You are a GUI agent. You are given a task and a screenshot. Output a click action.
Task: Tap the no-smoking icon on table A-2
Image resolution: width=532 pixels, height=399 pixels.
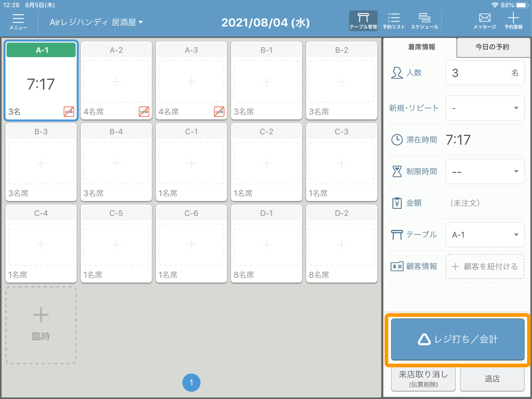[x=144, y=112]
